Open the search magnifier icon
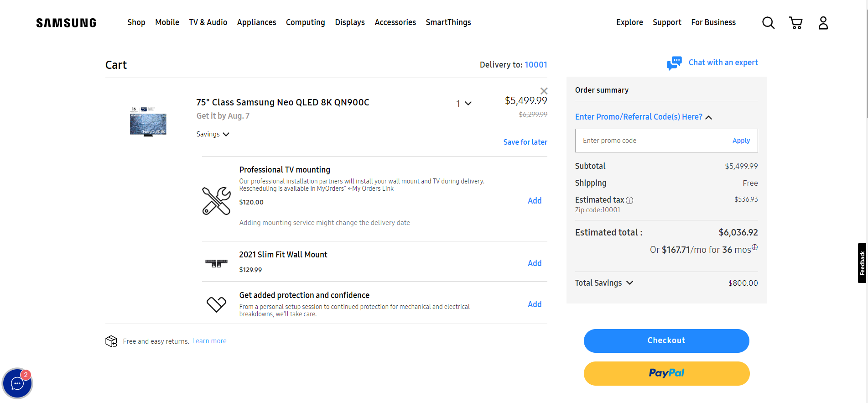This screenshot has width=868, height=403. coord(769,23)
